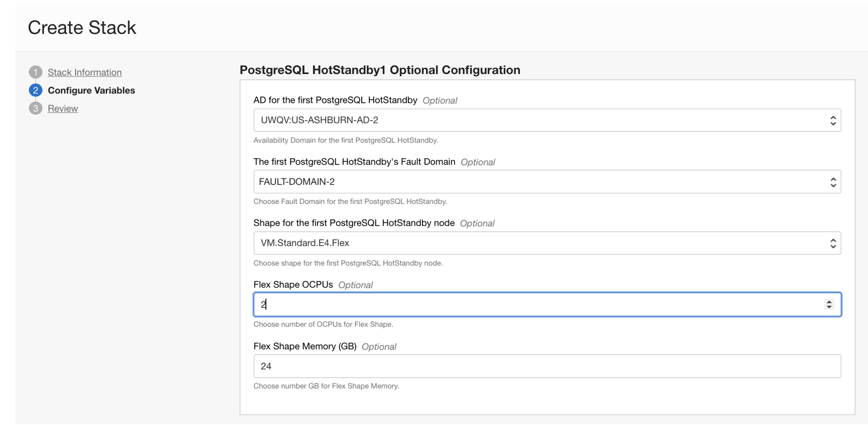Image resolution: width=868 pixels, height=425 pixels.
Task: Click the Availability Domain dropdown arrows
Action: tap(833, 121)
